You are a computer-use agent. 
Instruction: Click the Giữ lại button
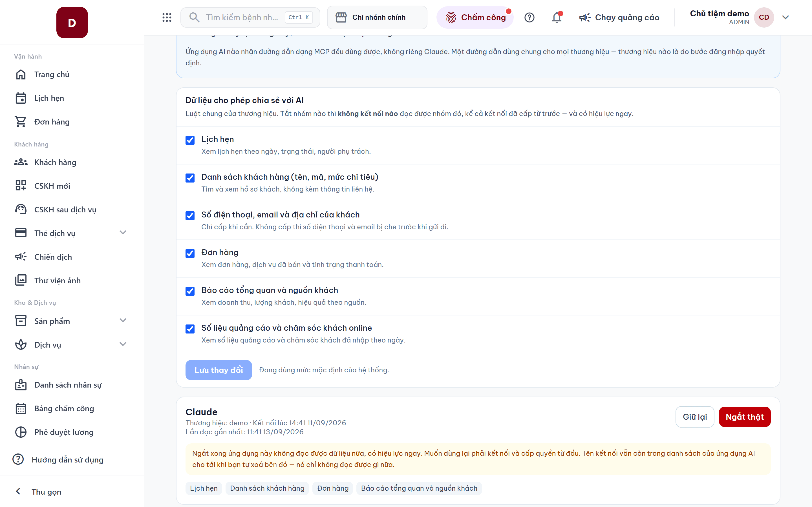coord(694,417)
